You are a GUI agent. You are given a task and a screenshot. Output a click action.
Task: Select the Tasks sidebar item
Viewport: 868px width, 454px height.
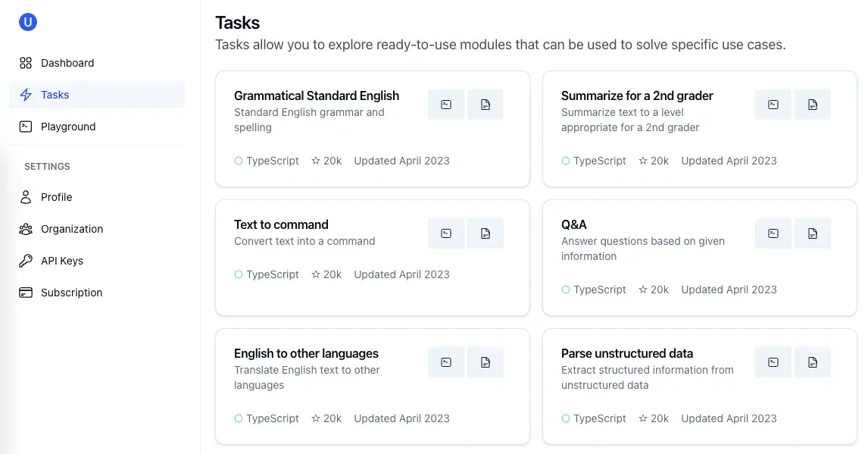pyautogui.click(x=55, y=95)
